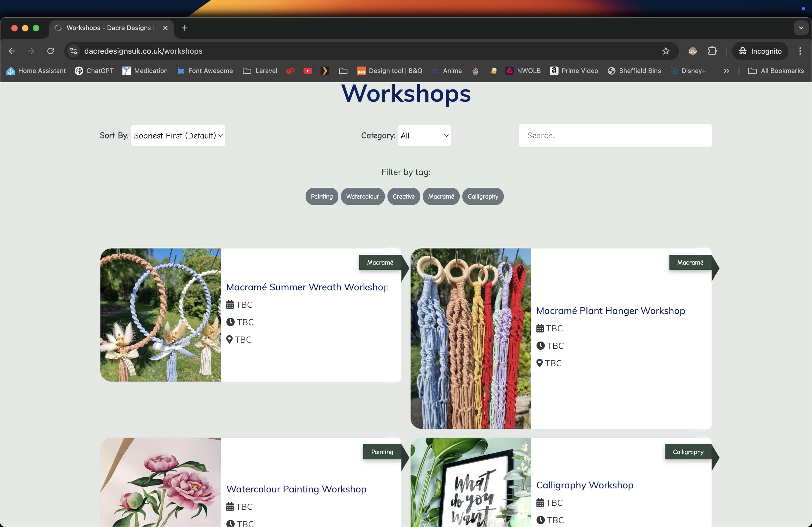Open the Category dropdown
Image resolution: width=812 pixels, height=527 pixels.
coord(424,136)
